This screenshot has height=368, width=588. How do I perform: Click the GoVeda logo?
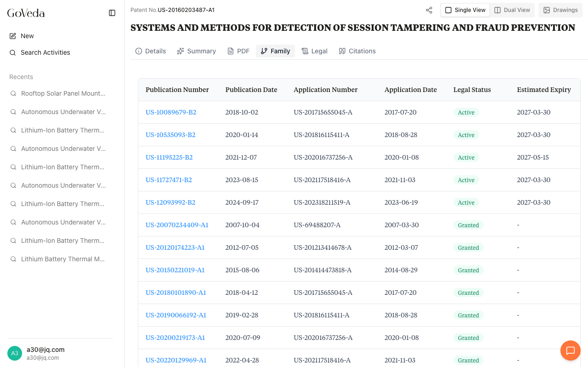(26, 13)
